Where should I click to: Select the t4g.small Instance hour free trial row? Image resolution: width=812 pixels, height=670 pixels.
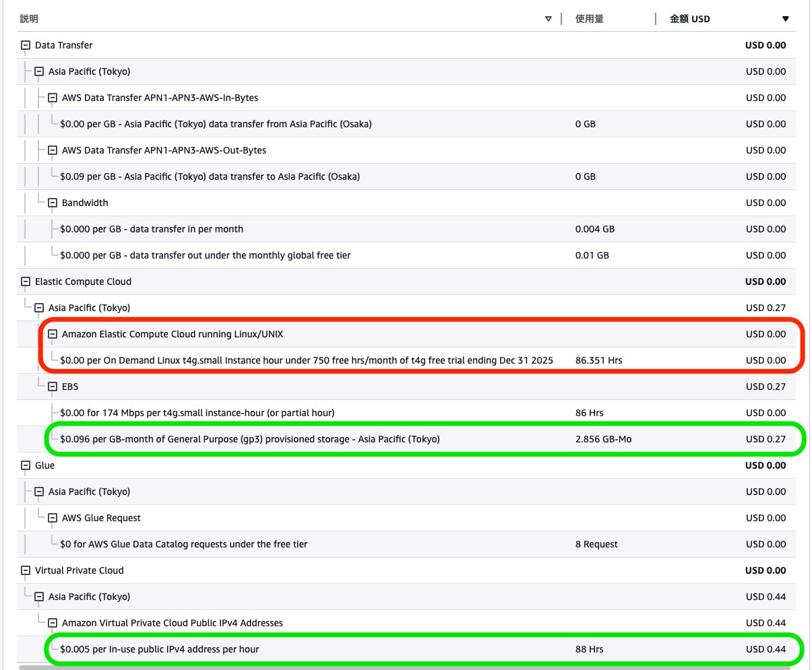tap(406, 360)
